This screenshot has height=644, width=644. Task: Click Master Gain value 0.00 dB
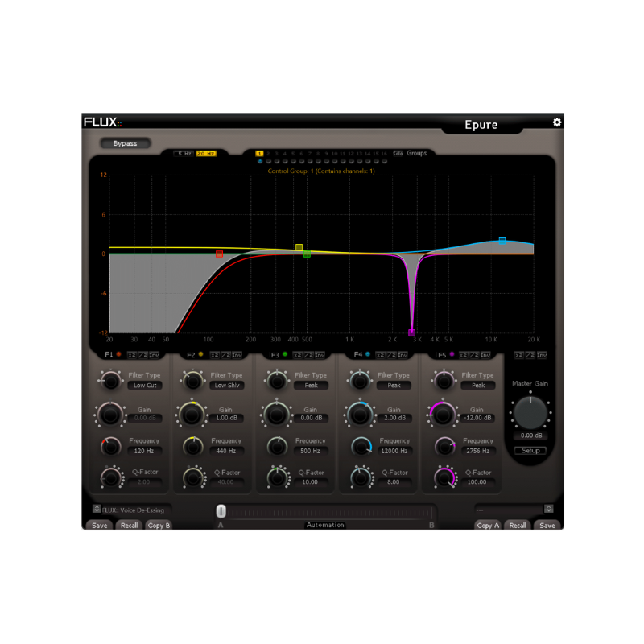(531, 436)
